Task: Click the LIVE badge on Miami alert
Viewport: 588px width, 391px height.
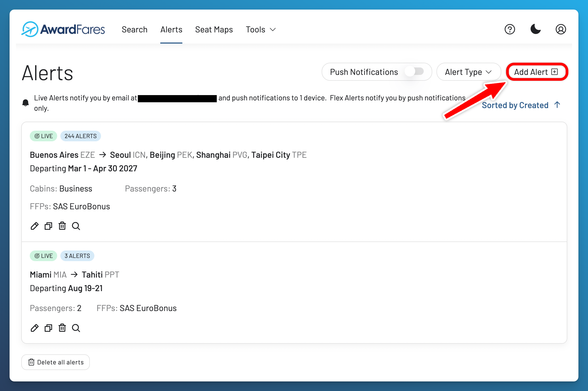Action: pos(43,256)
